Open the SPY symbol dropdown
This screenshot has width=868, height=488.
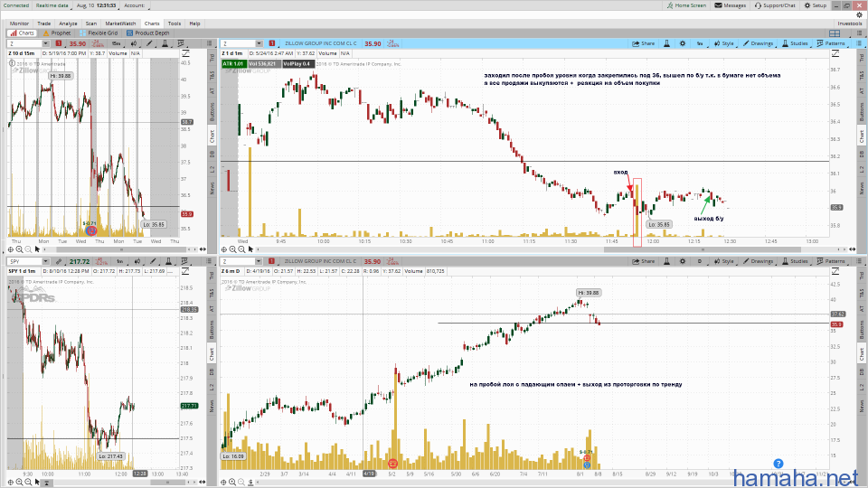[45, 262]
